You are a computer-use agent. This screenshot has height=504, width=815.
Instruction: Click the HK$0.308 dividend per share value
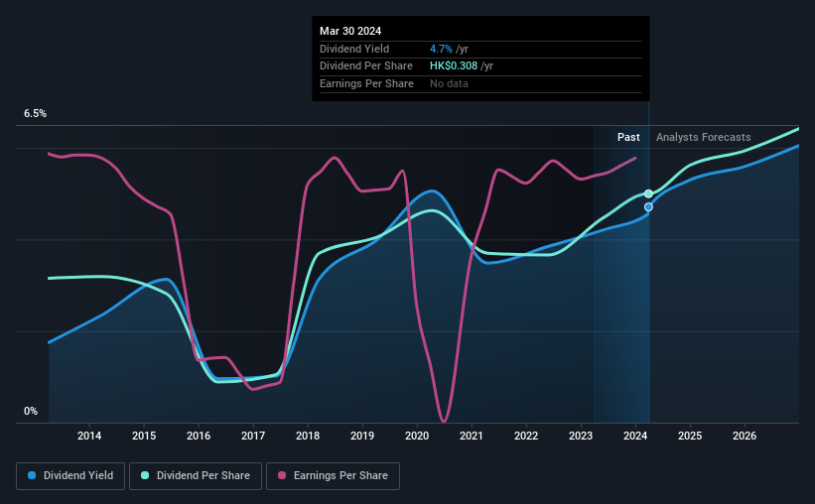pyautogui.click(x=454, y=66)
